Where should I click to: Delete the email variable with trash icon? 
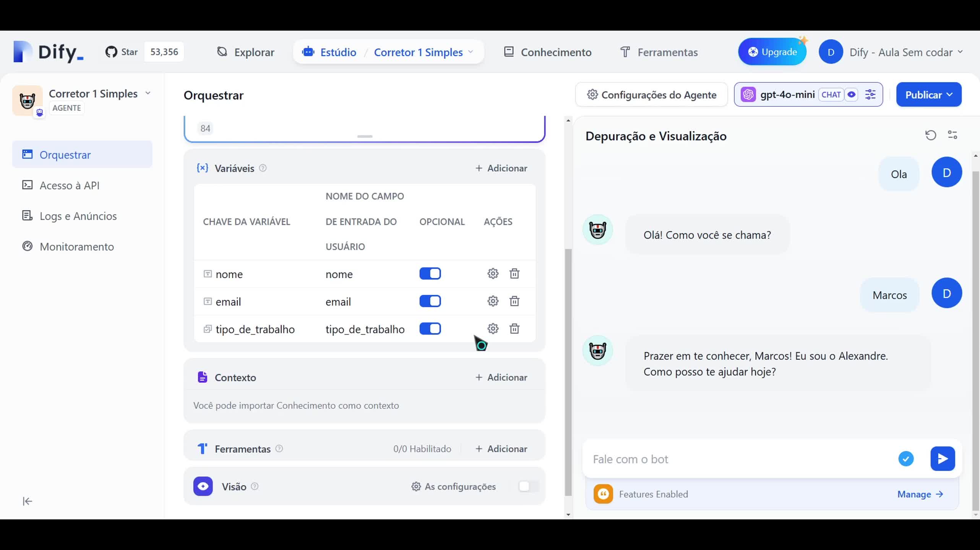tap(514, 301)
